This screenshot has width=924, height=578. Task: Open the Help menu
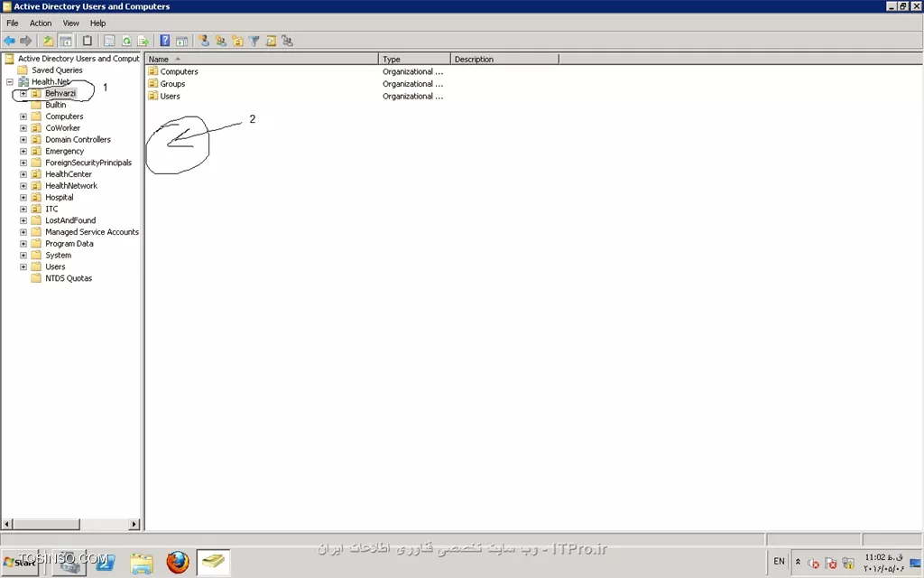[x=97, y=23]
